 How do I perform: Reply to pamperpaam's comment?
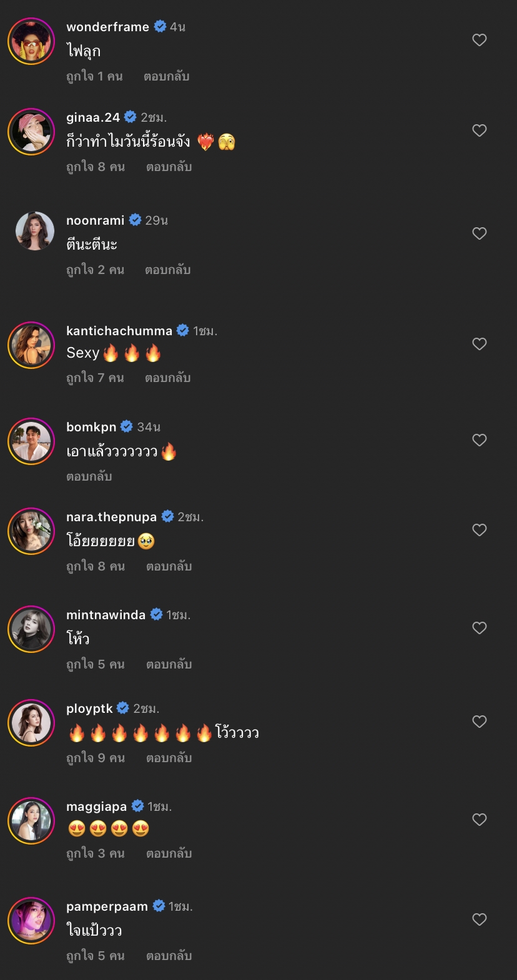click(x=169, y=956)
